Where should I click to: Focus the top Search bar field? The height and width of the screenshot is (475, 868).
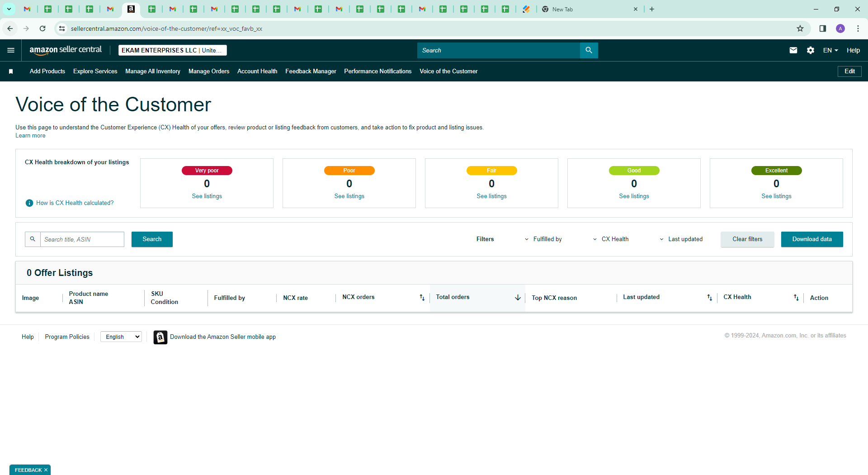(x=498, y=50)
